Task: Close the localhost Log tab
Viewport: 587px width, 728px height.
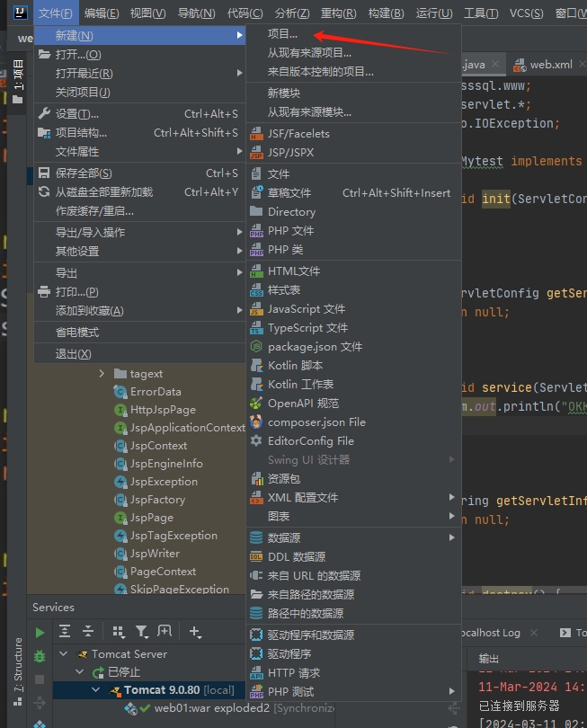Action: coord(534,633)
